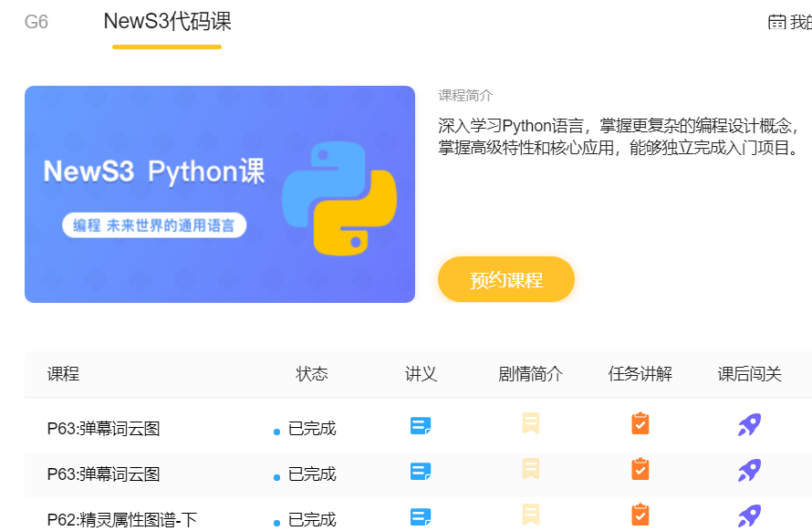812x531 pixels.
Task: Select the P62:精灵属性图谱-下 course title
Action: 122,520
